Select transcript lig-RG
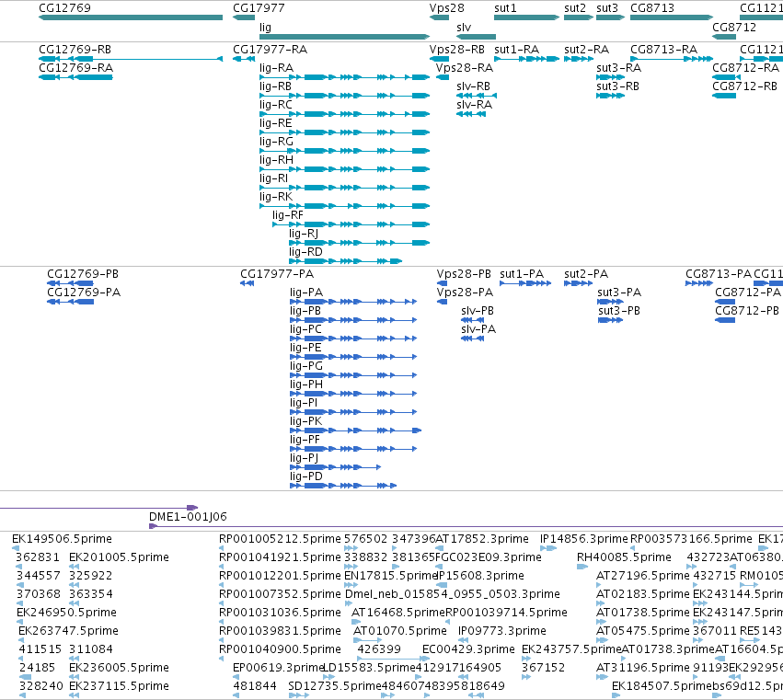This screenshot has height=700, width=783. point(344,151)
